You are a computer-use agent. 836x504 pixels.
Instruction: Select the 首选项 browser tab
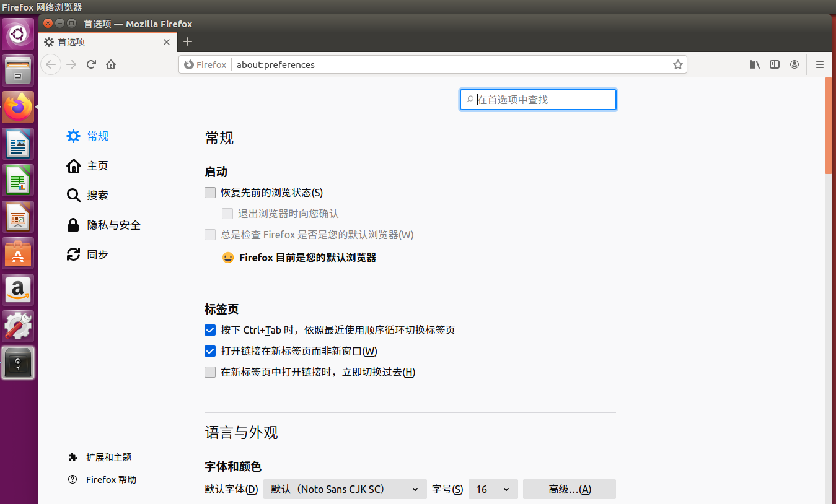pos(107,42)
